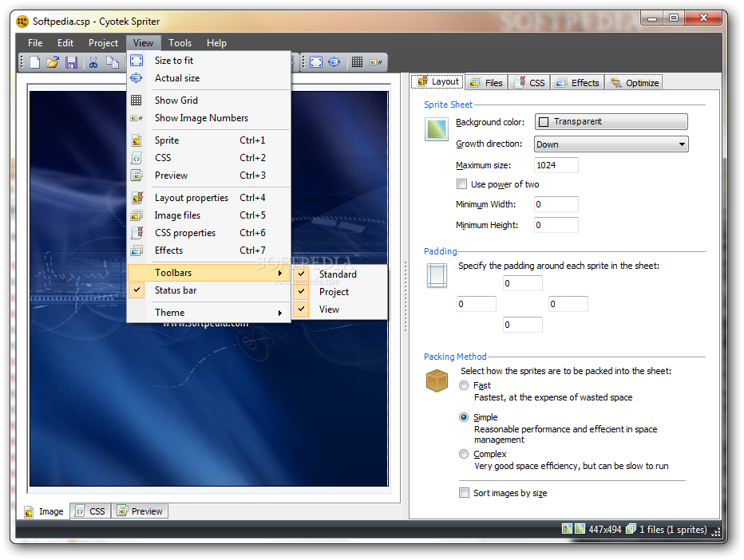Screen dimensions: 744x560
Task: Switch to the Files tab
Action: (x=486, y=82)
